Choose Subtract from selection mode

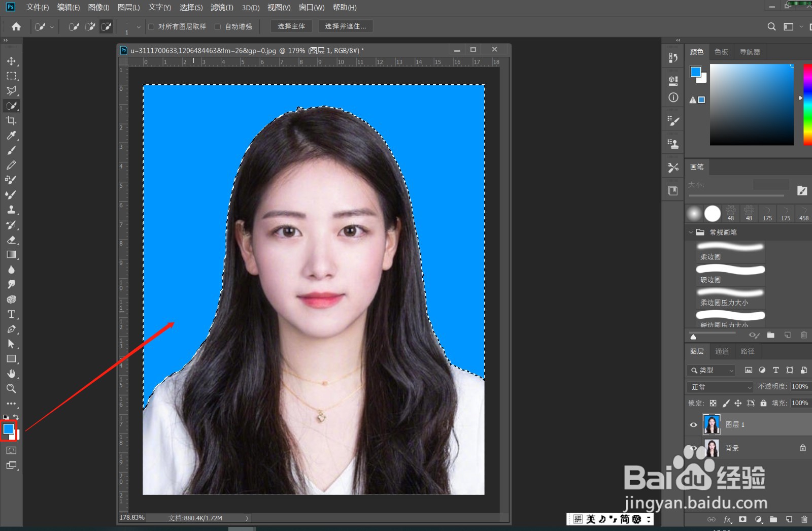click(x=106, y=26)
